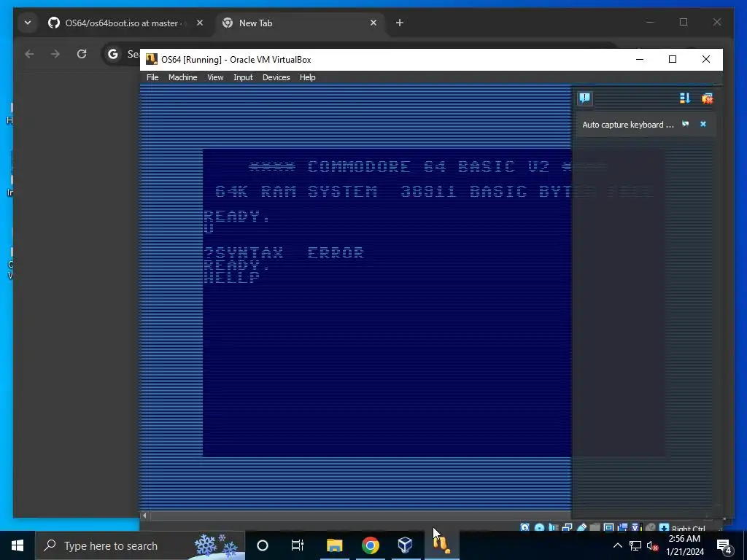The width and height of the screenshot is (747, 560).
Task: Click the audio status indicator icon
Action: pyautogui.click(x=553, y=528)
